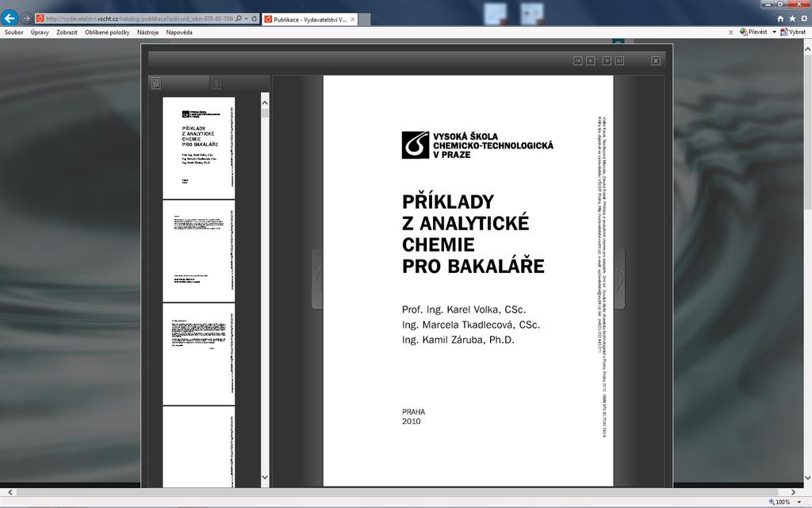Open the Zobrazit menu
This screenshot has width=812, height=508.
67,32
